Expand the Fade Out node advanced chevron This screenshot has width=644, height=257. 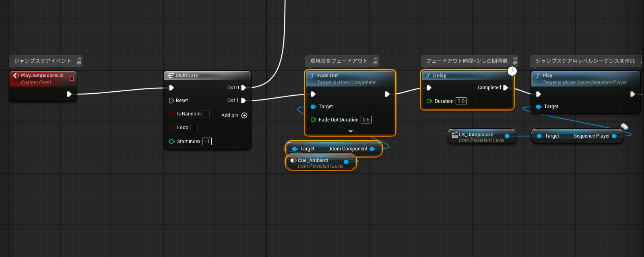[351, 131]
